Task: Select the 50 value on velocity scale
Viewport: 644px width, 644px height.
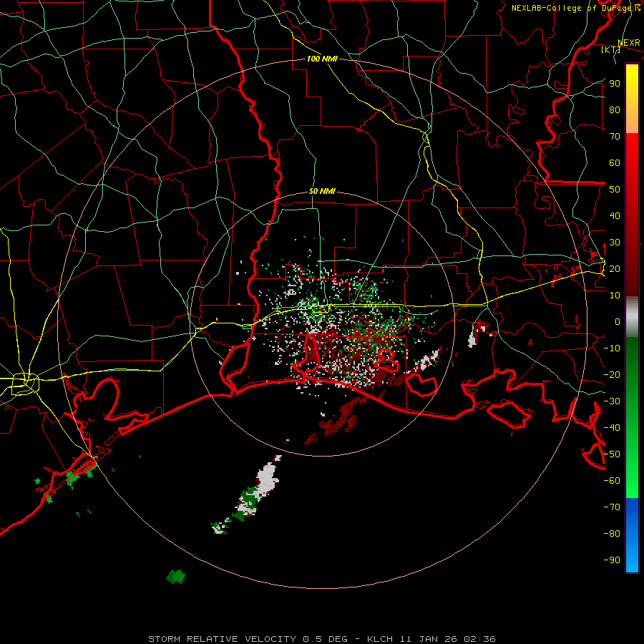Action: point(615,190)
